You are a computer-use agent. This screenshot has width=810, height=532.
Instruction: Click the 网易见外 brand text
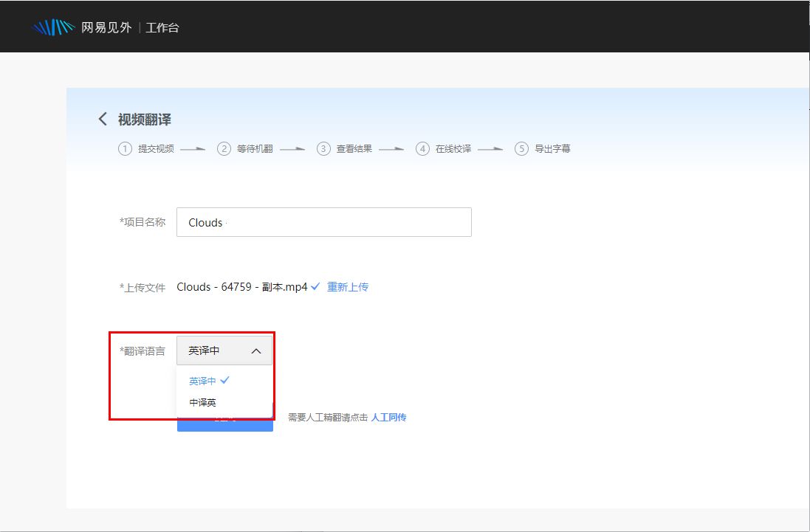click(106, 28)
